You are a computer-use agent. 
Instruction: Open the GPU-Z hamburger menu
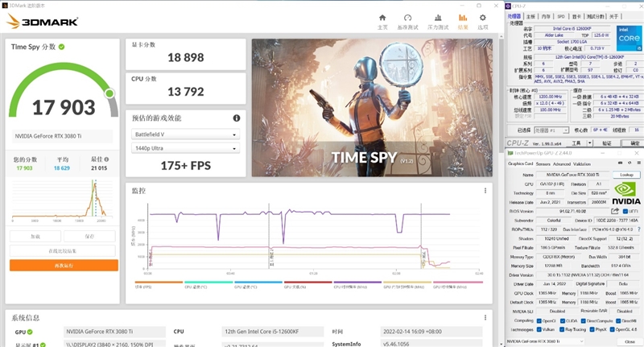638,163
